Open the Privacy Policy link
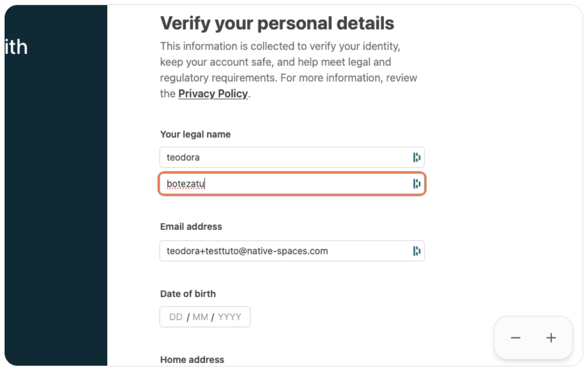Viewport: 588px width, 372px height. (x=213, y=93)
